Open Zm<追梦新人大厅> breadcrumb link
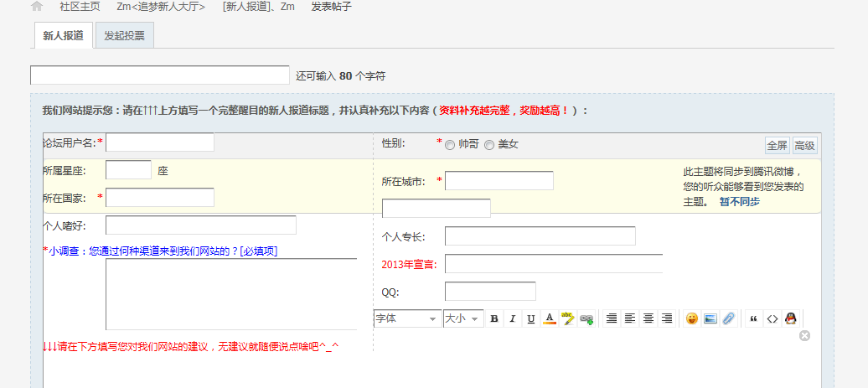The width and height of the screenshot is (868, 388). [x=161, y=8]
